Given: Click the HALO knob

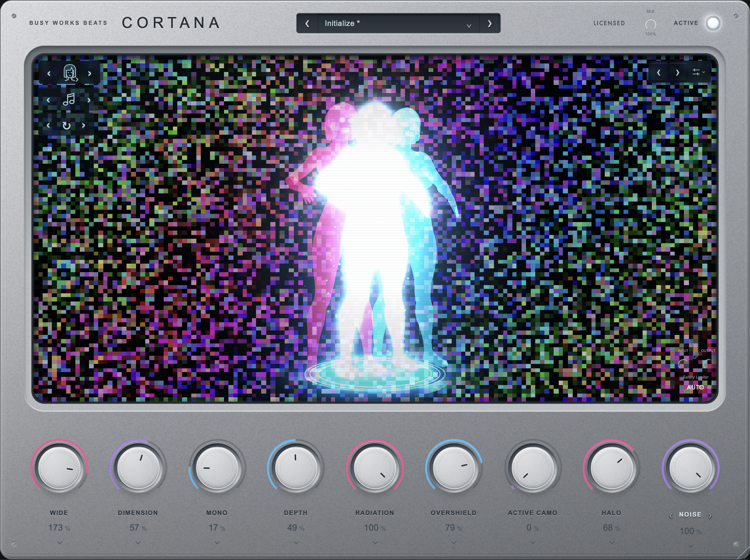Looking at the screenshot, I should click(x=612, y=468).
